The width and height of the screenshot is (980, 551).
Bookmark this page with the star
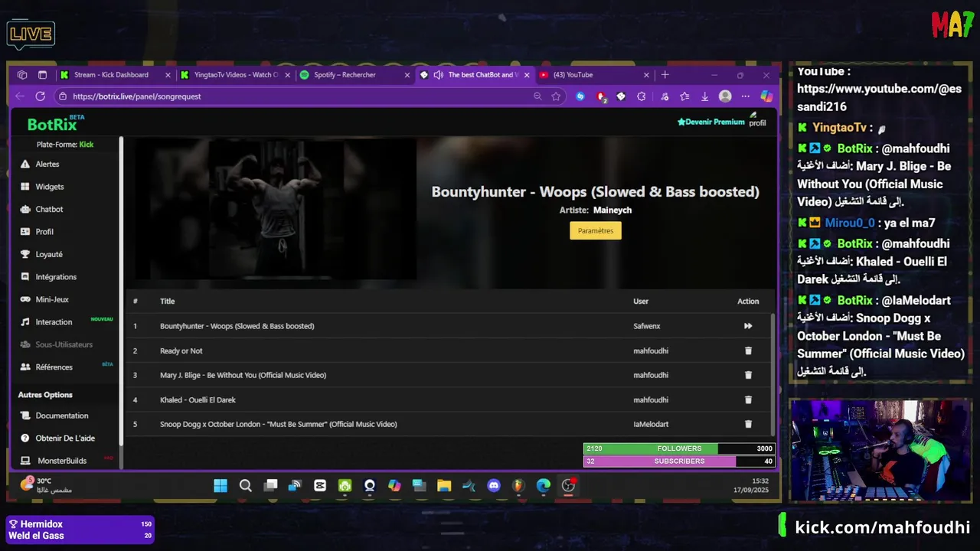(x=556, y=96)
